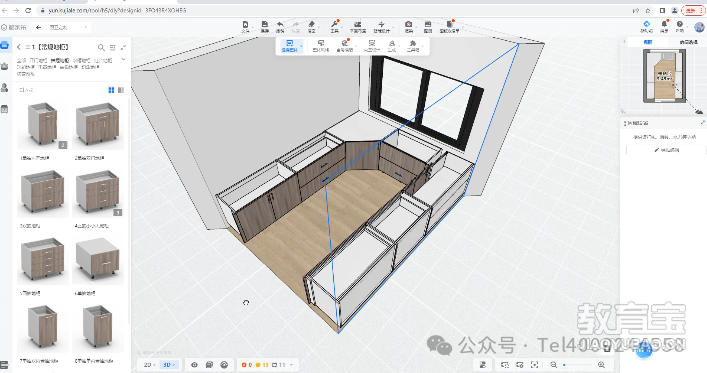Click the bold highlighted category in catalog filter
This screenshot has height=373, width=707.
click(x=59, y=60)
